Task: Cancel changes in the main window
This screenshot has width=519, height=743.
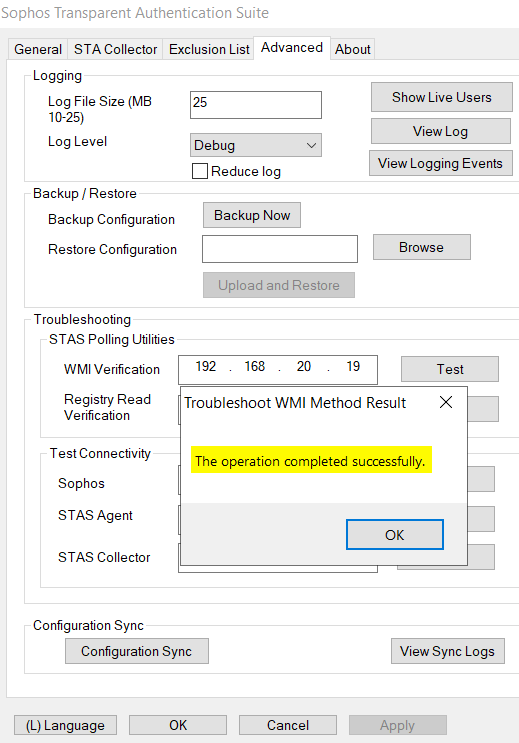Action: [288, 725]
